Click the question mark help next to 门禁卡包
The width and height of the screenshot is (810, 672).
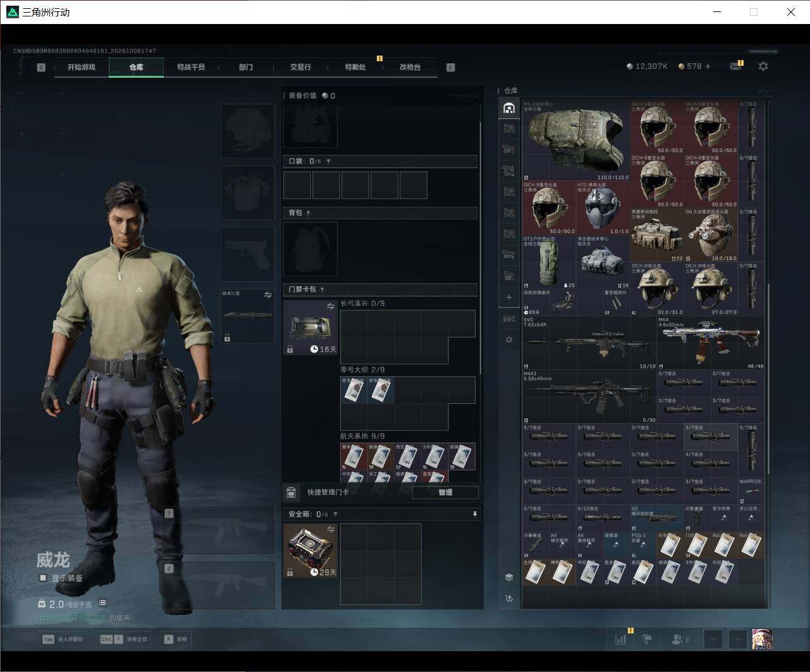322,290
